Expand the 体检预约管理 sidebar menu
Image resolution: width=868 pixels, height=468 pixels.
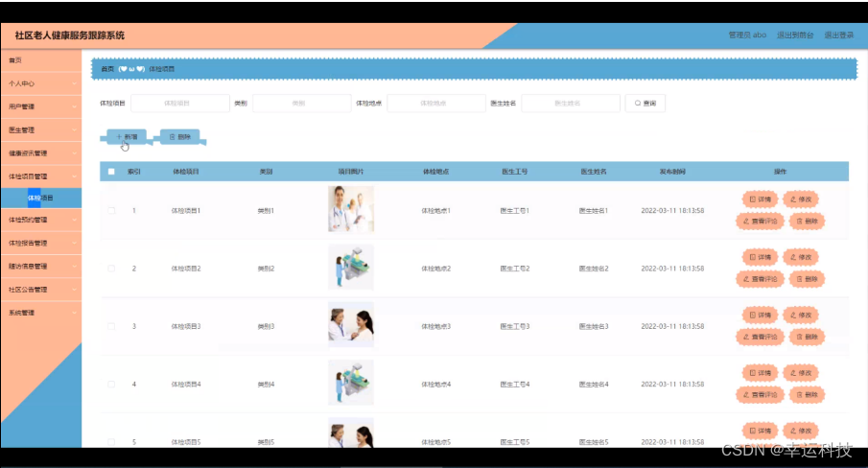pyautogui.click(x=41, y=220)
